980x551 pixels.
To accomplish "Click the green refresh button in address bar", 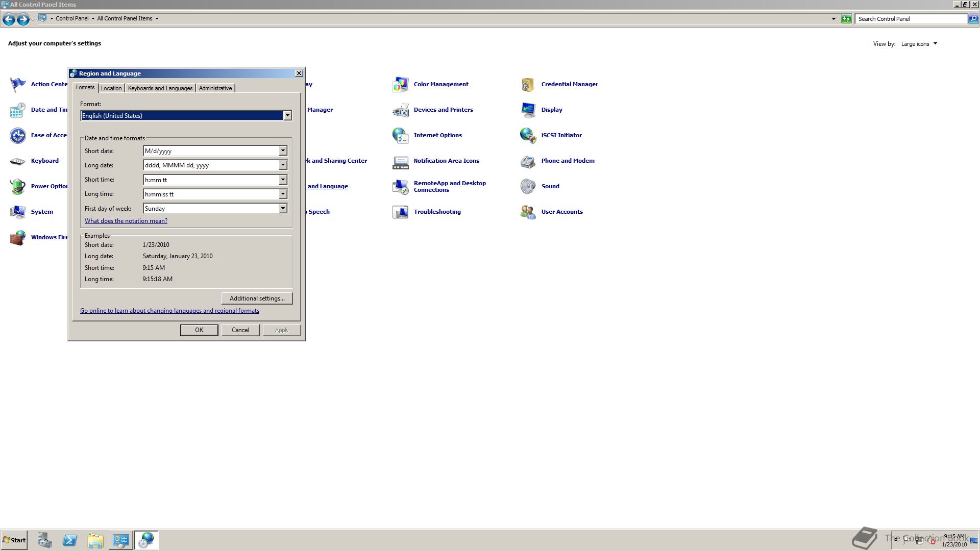I will click(846, 19).
